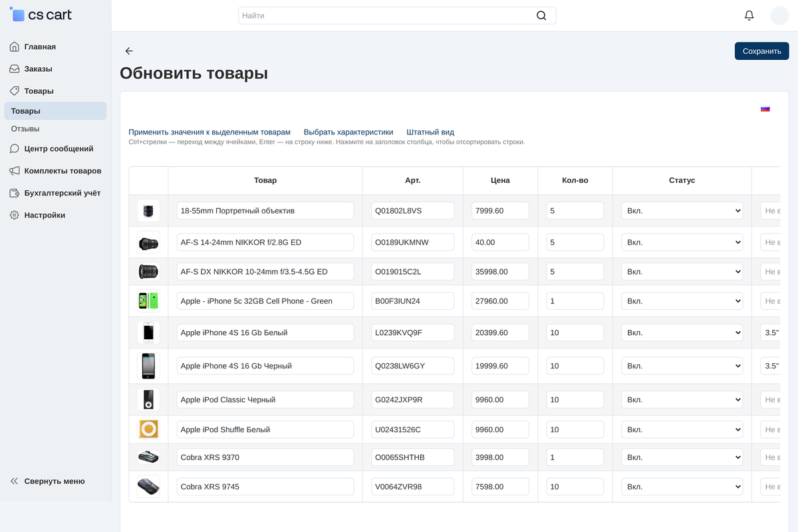This screenshot has width=798, height=532.
Task: Sort by the Статус column header
Action: (682, 180)
